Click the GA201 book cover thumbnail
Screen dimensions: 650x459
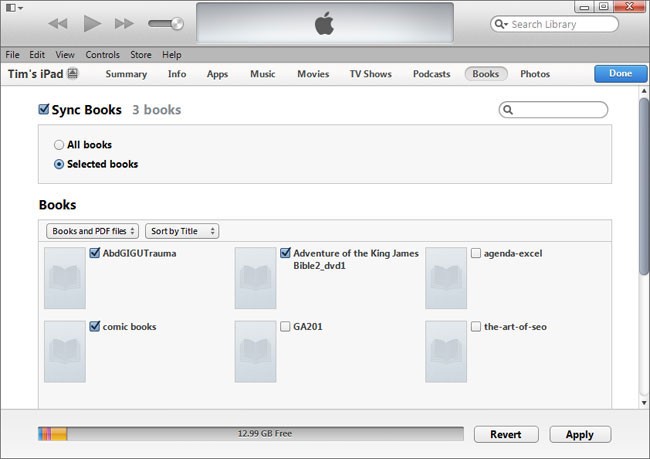coord(255,351)
